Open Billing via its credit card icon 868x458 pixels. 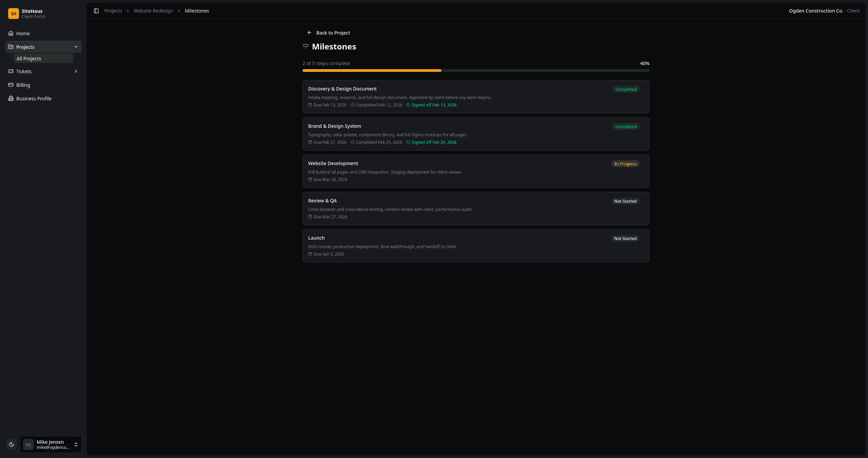[11, 85]
